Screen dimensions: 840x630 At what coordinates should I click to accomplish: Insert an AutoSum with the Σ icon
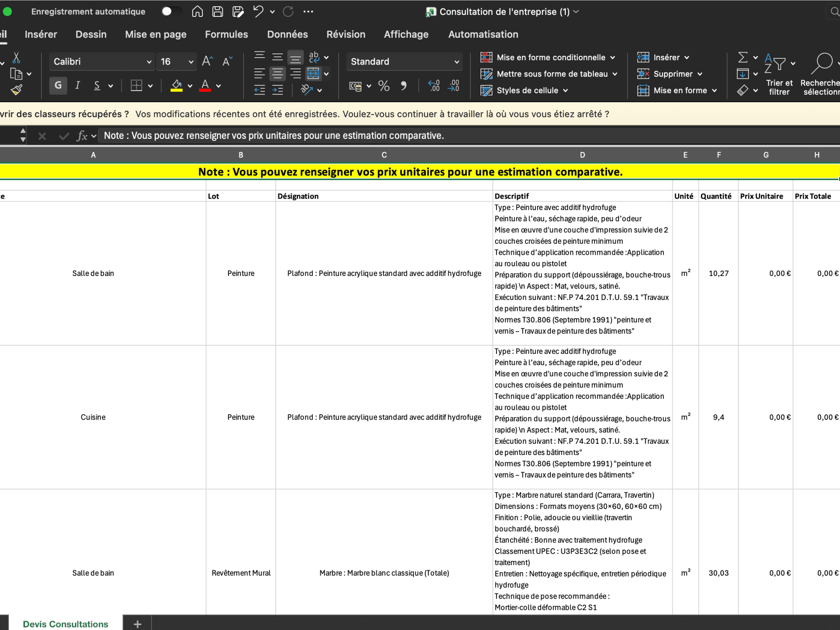[742, 57]
